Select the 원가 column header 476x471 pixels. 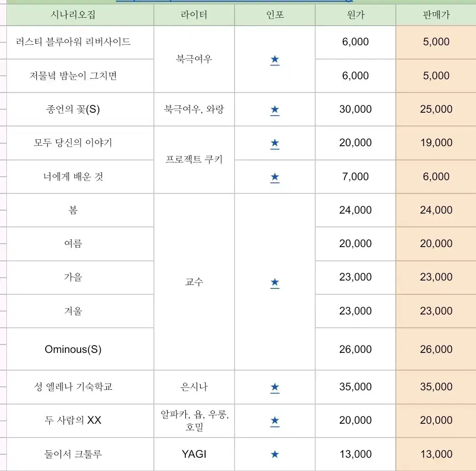click(x=356, y=15)
